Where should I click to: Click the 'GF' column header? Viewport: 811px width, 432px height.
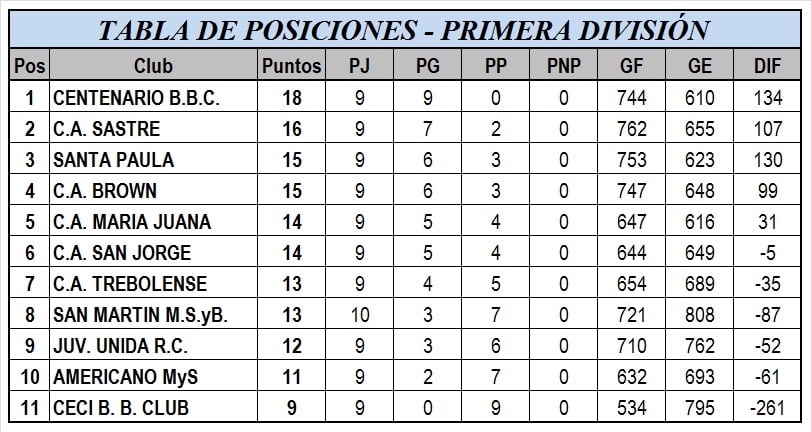click(632, 67)
